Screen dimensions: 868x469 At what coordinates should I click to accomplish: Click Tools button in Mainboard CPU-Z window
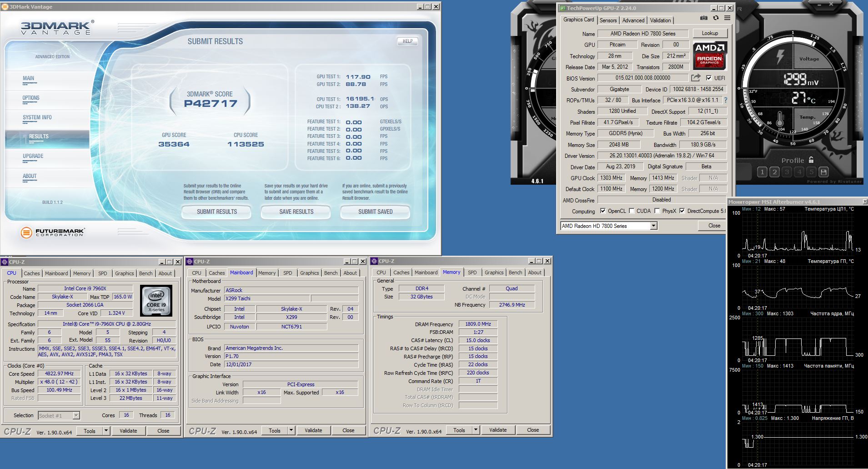pyautogui.click(x=274, y=430)
